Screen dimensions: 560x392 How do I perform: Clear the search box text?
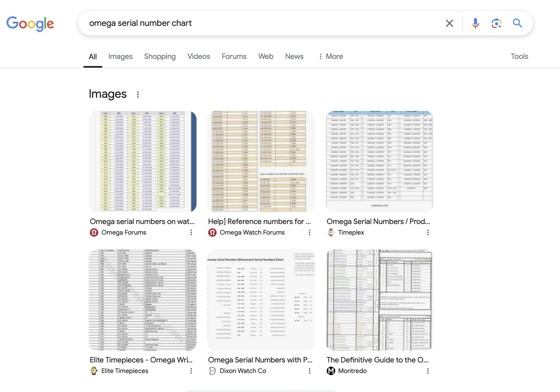pyautogui.click(x=449, y=23)
